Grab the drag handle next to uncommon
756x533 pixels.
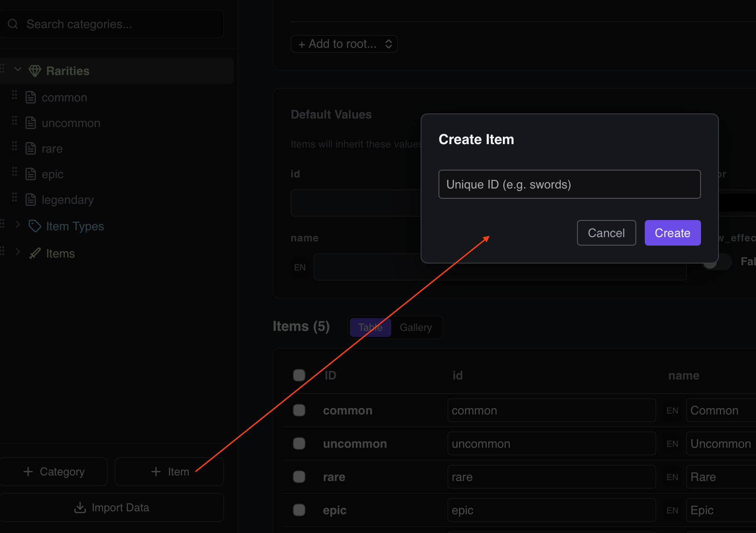pos(14,120)
